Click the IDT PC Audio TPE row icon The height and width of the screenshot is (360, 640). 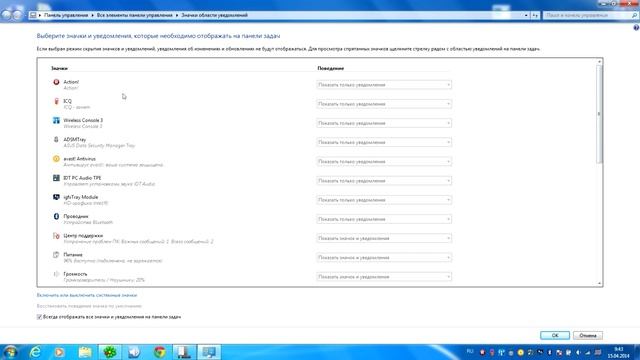56,178
